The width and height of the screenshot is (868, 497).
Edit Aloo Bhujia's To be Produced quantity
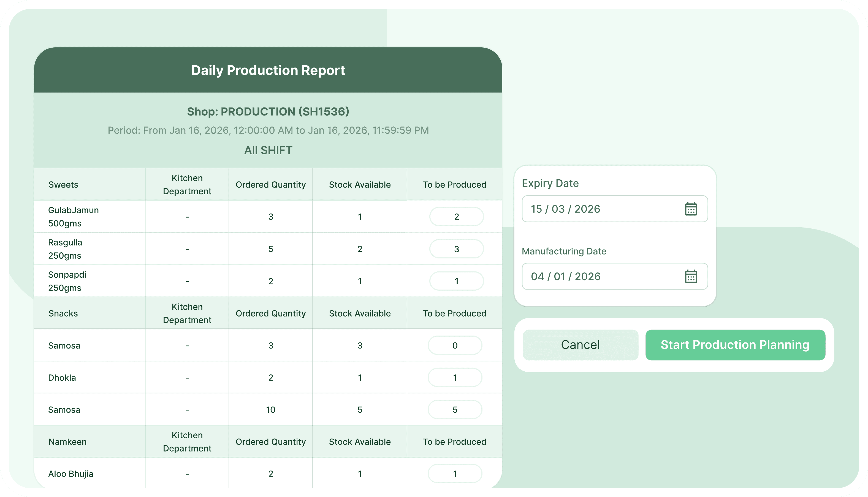pos(455,474)
